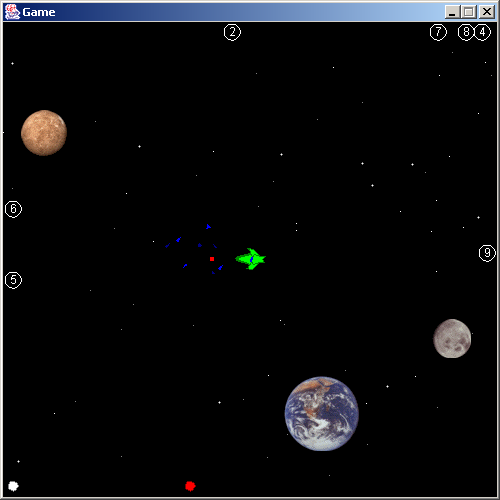Click the circled number 2 marker
The image size is (500, 500).
coord(232,32)
